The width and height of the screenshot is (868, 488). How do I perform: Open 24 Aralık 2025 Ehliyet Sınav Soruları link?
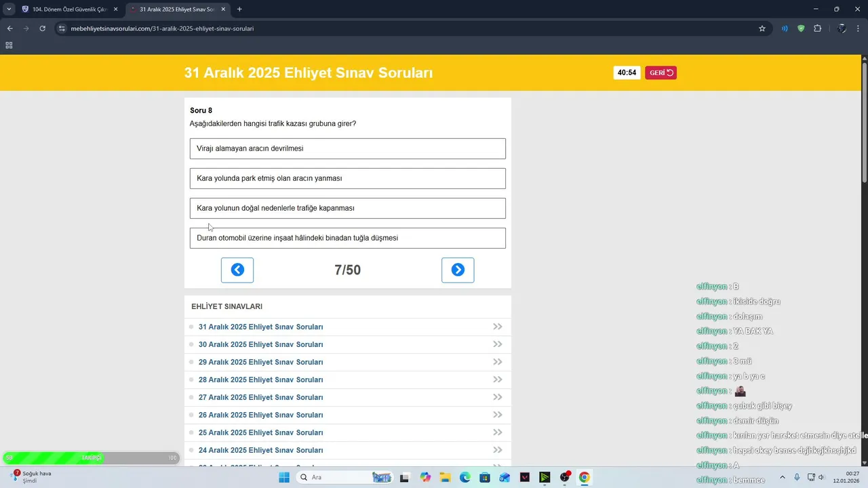click(x=260, y=450)
